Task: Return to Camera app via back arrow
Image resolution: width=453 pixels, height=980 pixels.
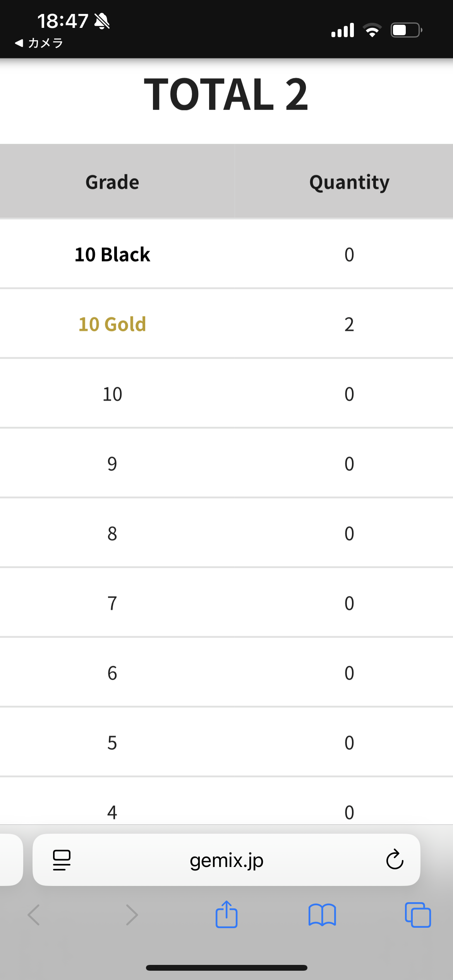Action: 39,43
